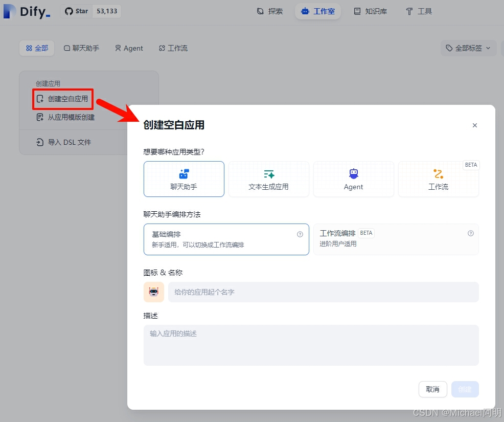Click the 工具 hammer icon

409,12
